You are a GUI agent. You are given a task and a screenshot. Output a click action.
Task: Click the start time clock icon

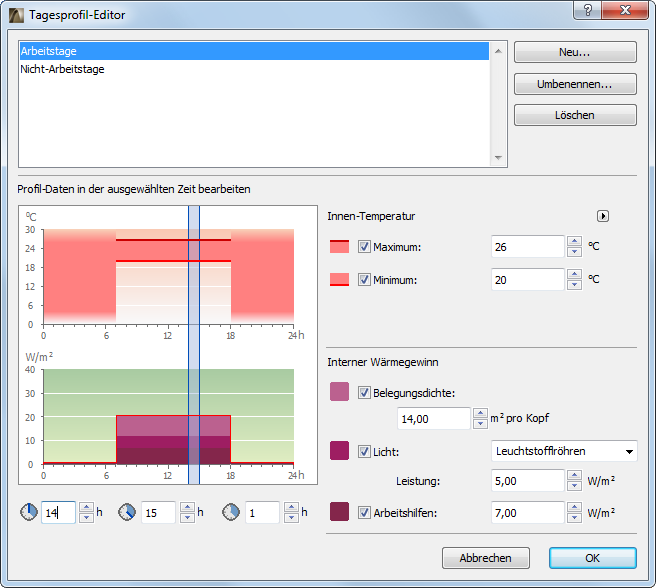[29, 512]
